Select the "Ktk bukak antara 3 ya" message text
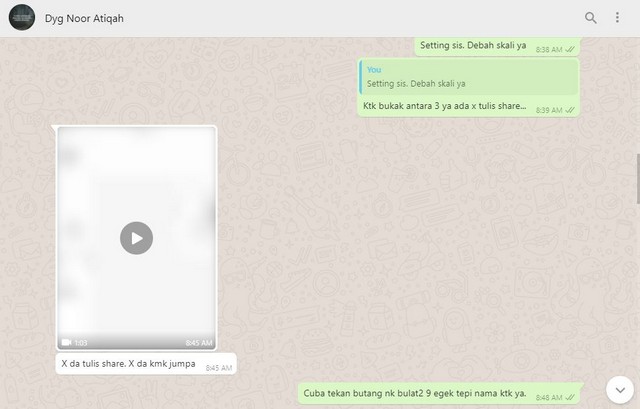This screenshot has width=640, height=409. [x=443, y=105]
